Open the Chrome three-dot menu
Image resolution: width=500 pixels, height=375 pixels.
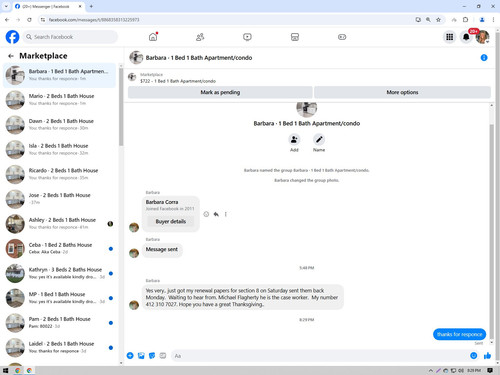[x=493, y=20]
